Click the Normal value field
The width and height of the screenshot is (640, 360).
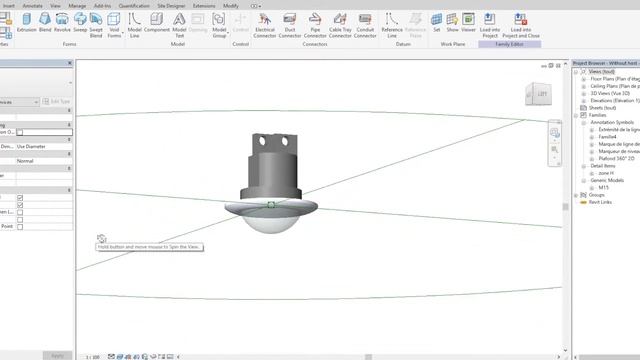(44, 161)
